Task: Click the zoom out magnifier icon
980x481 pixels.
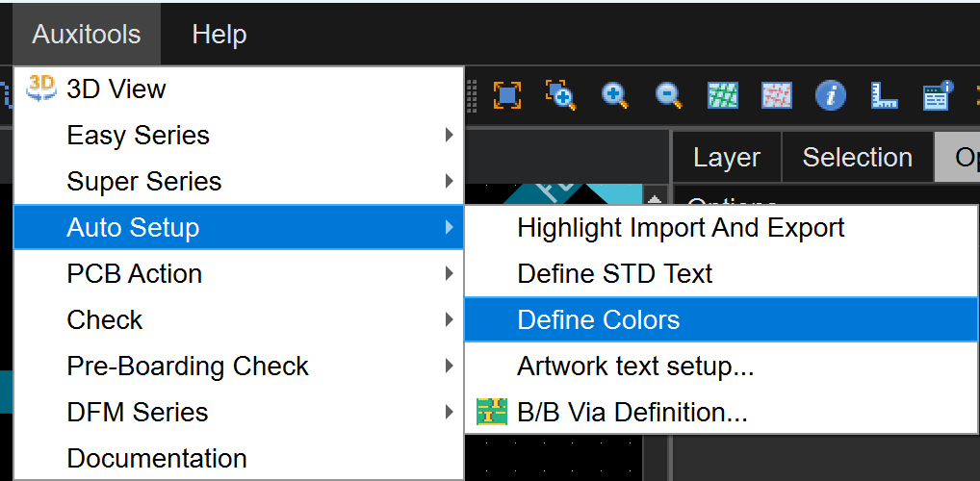Action: tap(668, 94)
